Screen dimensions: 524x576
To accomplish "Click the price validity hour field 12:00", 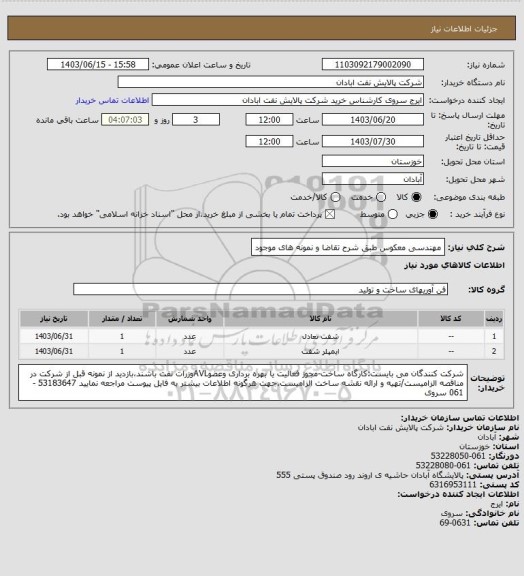I will click(x=269, y=141).
